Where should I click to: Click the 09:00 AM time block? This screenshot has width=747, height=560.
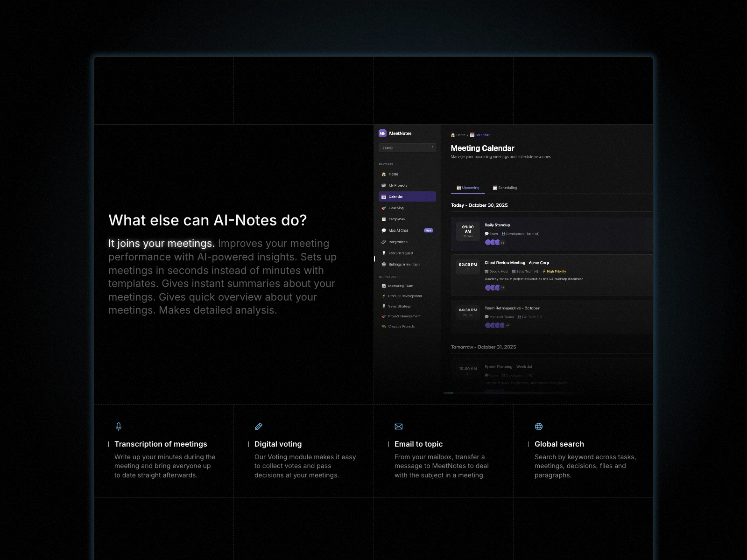(468, 231)
